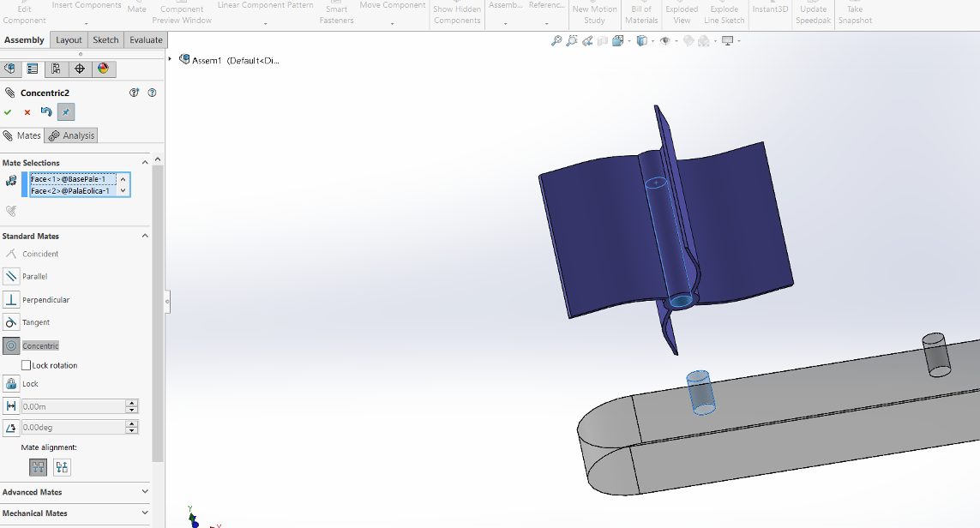The width and height of the screenshot is (980, 528).
Task: Enable the Lock rotation checkbox
Action: pyautogui.click(x=26, y=365)
